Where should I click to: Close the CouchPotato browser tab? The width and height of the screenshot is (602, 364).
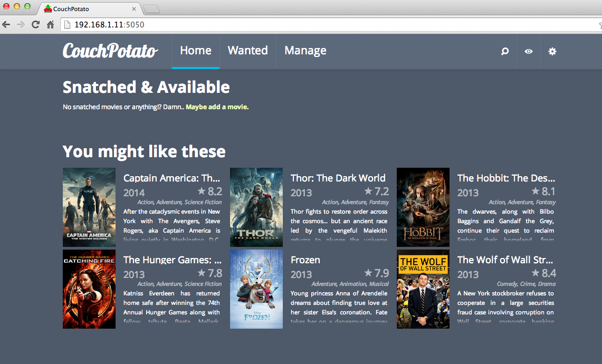(133, 9)
